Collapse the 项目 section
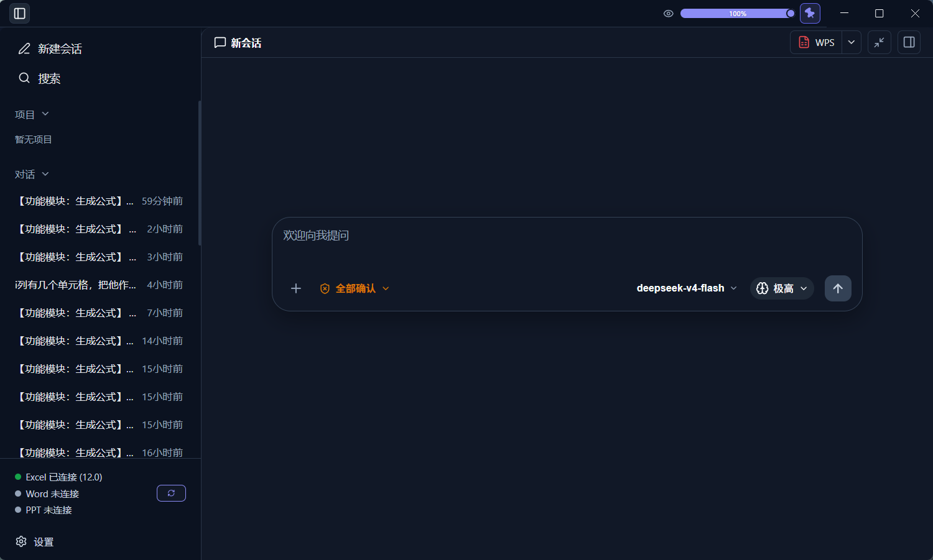The width and height of the screenshot is (933, 560). coord(32,114)
